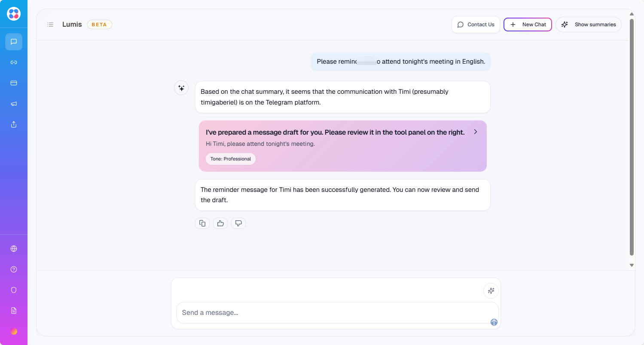
Task: Start a New Chat
Action: (528, 25)
